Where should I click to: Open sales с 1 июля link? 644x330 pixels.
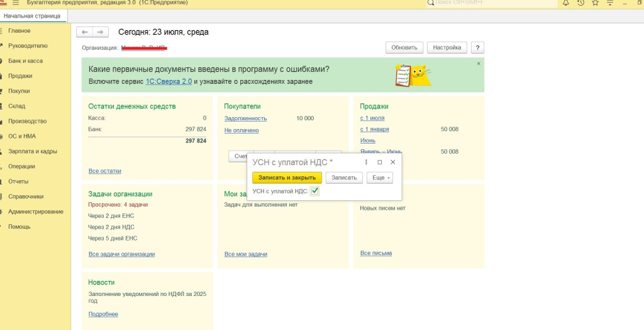372,118
